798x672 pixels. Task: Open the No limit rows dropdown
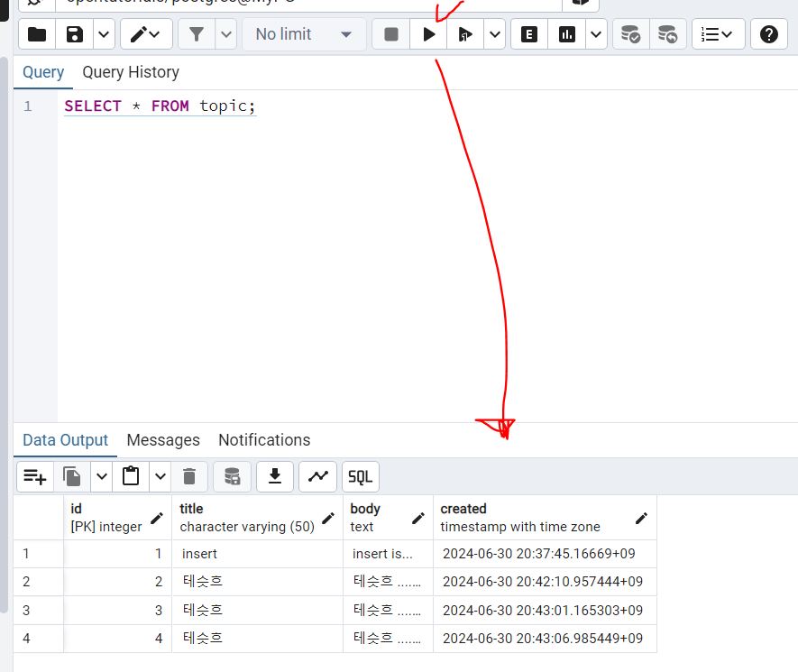coord(304,34)
